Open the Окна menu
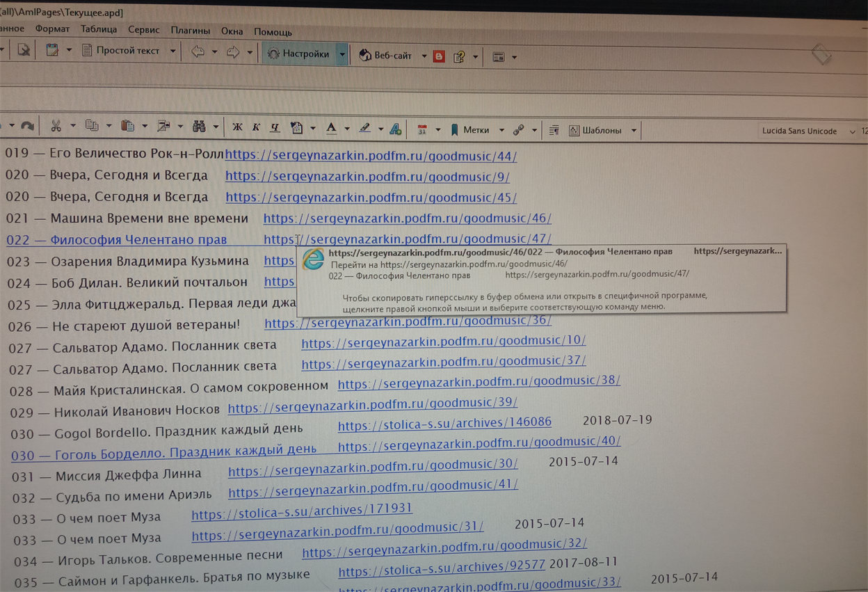This screenshot has height=592, width=868. [232, 31]
